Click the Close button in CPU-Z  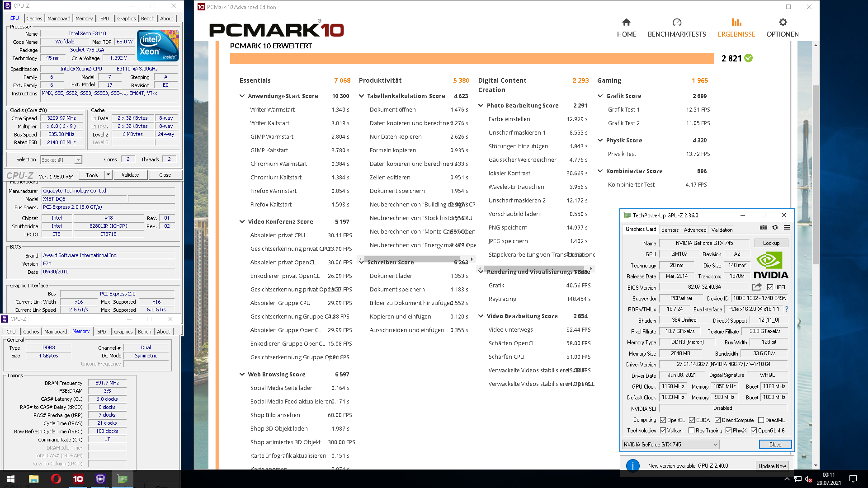coord(165,175)
